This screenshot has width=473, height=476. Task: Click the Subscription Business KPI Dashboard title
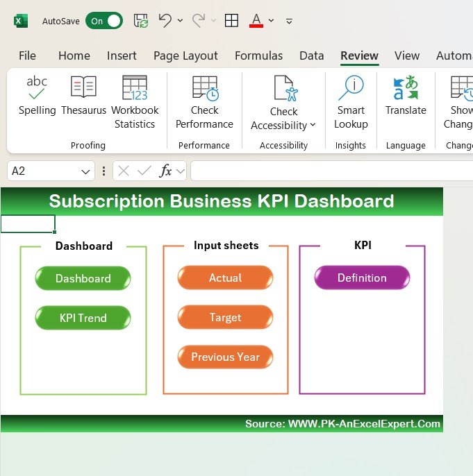coord(222,201)
